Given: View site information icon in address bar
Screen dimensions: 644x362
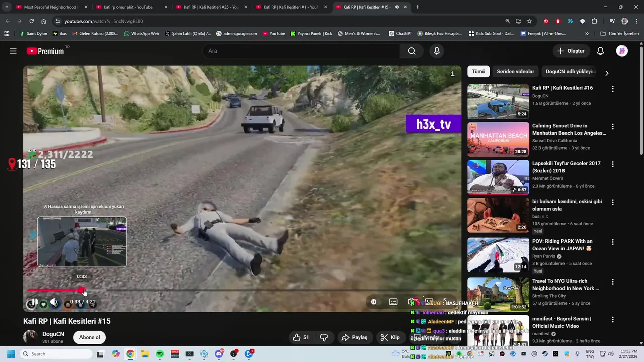Looking at the screenshot, I should click(x=58, y=21).
